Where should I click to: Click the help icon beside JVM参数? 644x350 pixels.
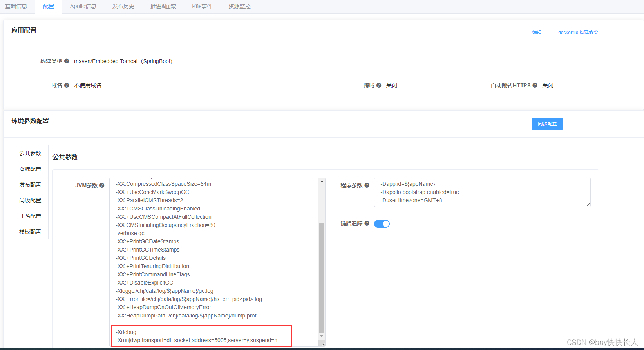[102, 185]
